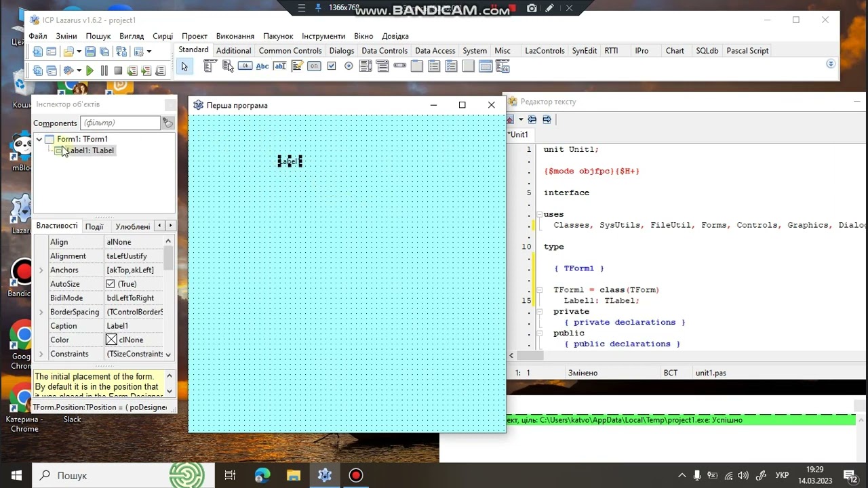Click the editor horizontal scrollbar
The height and width of the screenshot is (488, 868).
click(686, 354)
